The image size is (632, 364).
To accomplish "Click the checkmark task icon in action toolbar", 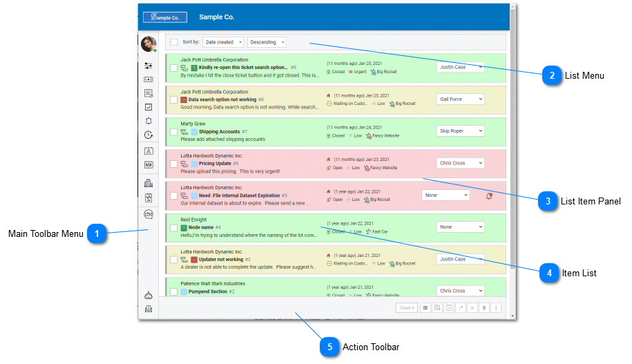I will click(449, 308).
